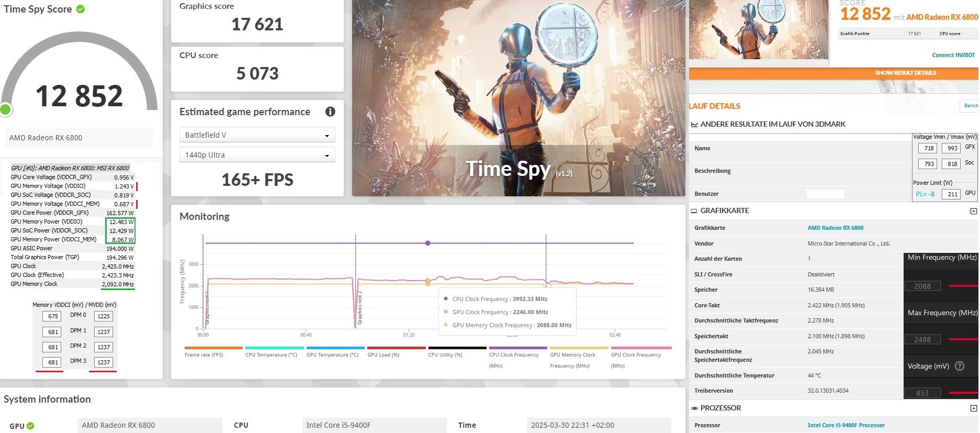Click the Treiberversion value 32.0.13031.4034
The height and width of the screenshot is (433, 980).
coord(828,391)
